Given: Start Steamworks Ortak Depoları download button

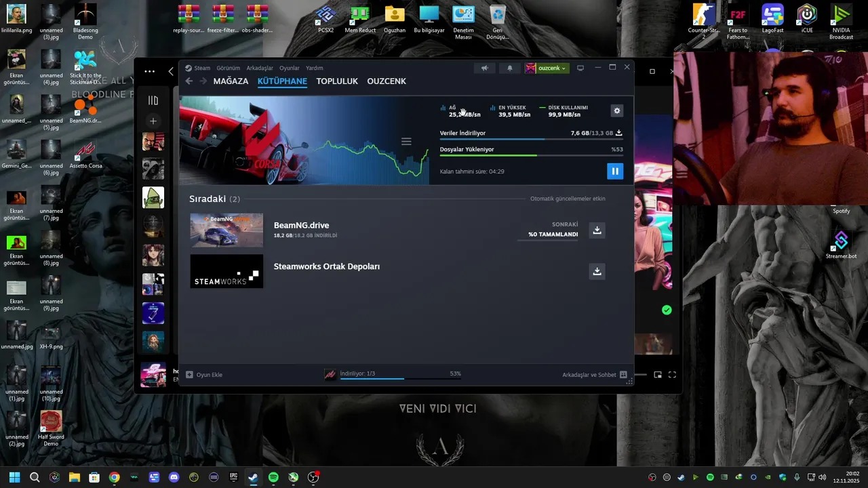Looking at the screenshot, I should tap(597, 271).
